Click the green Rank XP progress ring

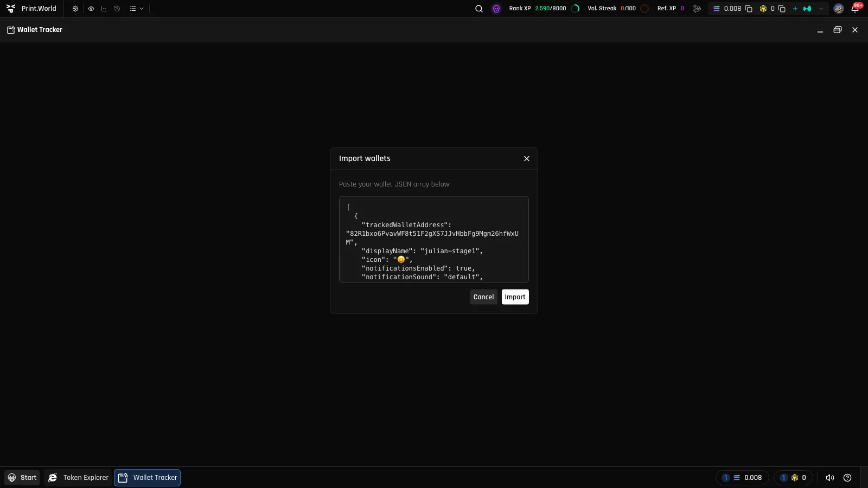tap(576, 9)
